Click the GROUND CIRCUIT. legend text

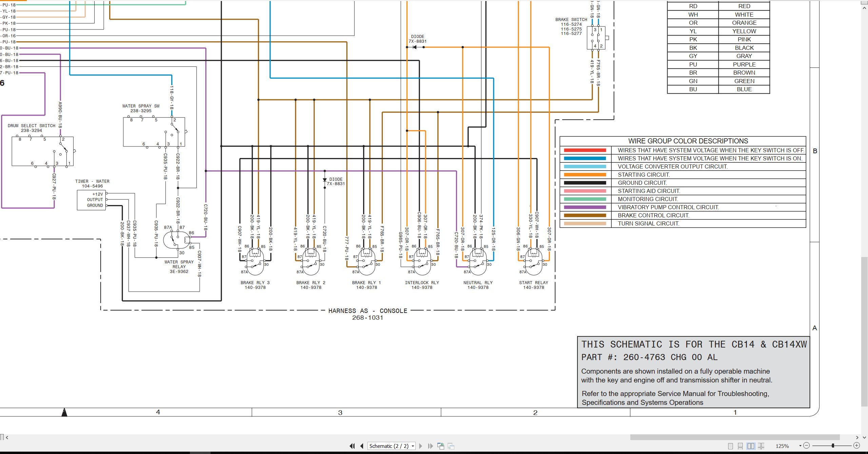coord(642,183)
